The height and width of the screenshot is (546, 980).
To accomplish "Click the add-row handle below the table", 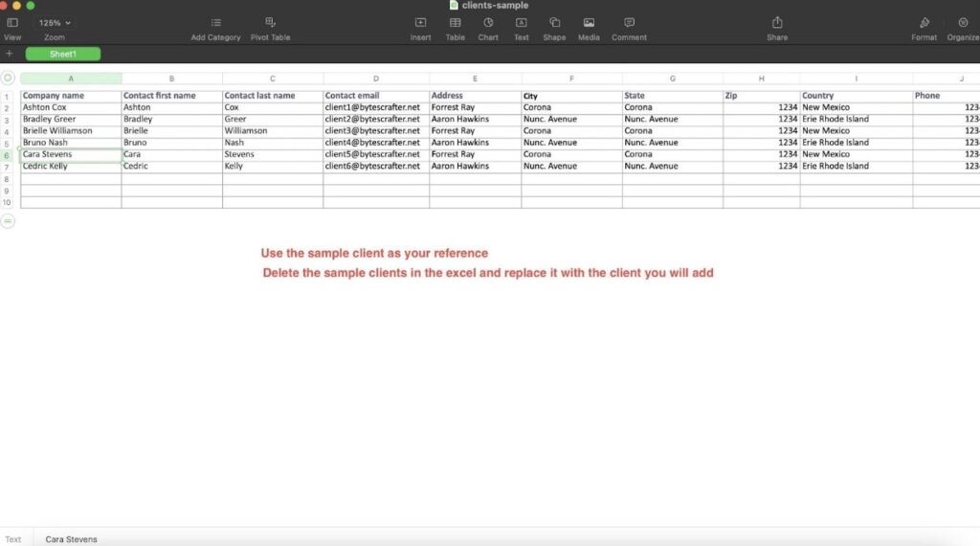I will [9, 221].
